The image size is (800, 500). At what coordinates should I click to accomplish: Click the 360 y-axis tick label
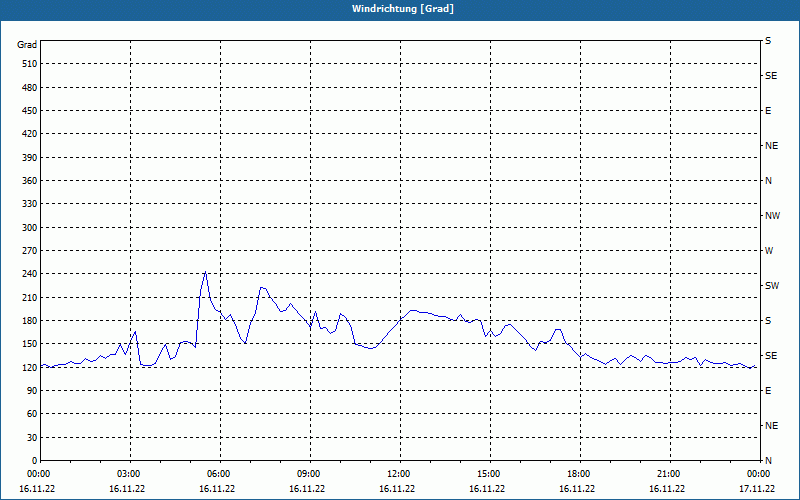[x=30, y=181]
